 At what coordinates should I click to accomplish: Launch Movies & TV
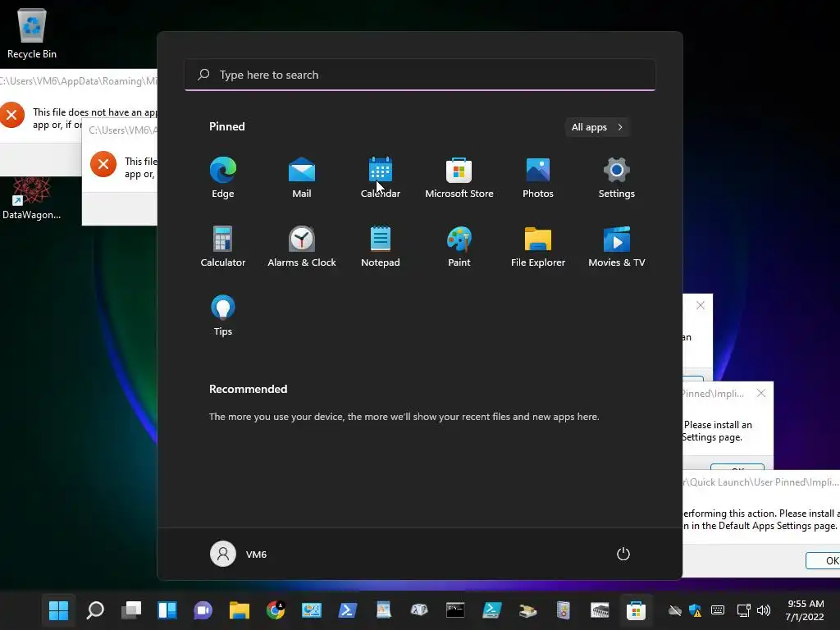point(617,247)
